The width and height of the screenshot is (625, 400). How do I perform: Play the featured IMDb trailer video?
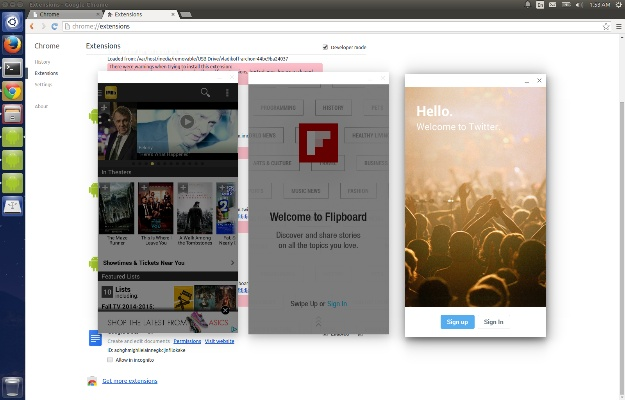click(x=187, y=122)
